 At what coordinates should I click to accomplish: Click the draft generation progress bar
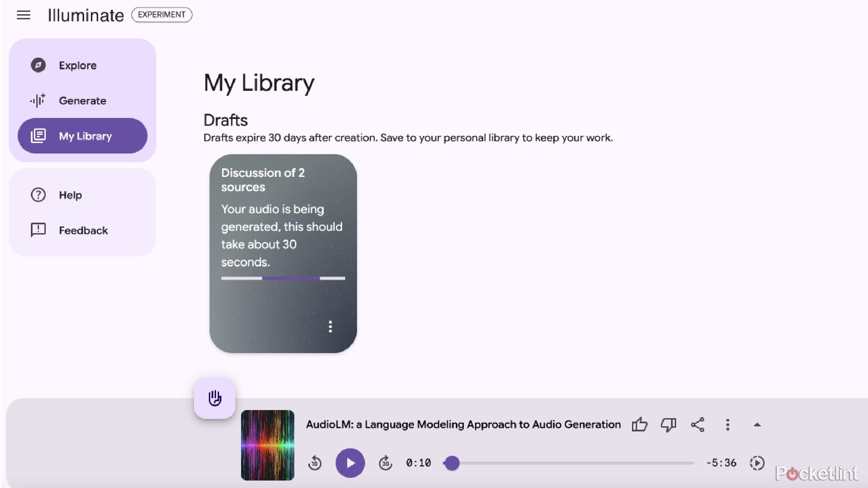[x=283, y=278]
